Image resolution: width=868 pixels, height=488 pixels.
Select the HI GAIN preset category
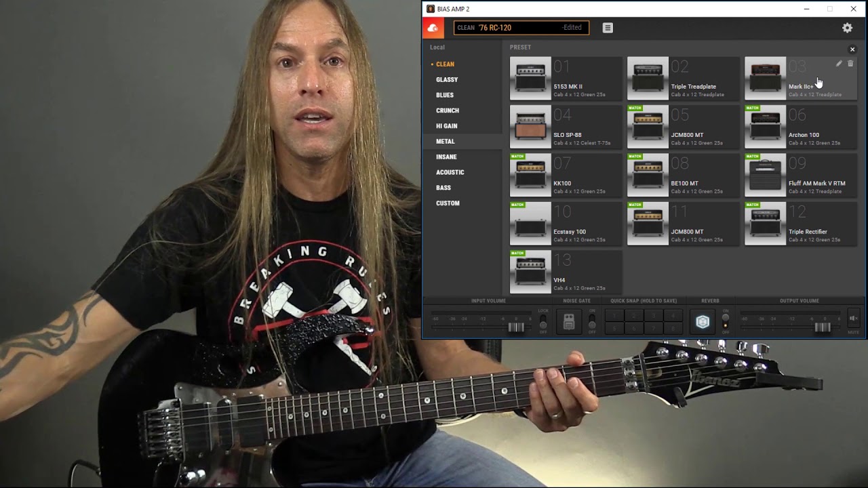tap(447, 126)
